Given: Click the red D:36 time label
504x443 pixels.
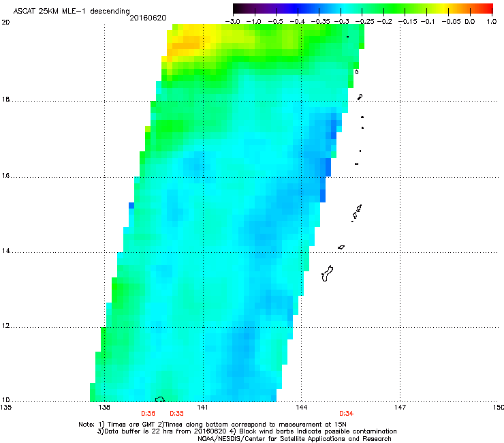Looking at the screenshot, I should pos(148,414).
